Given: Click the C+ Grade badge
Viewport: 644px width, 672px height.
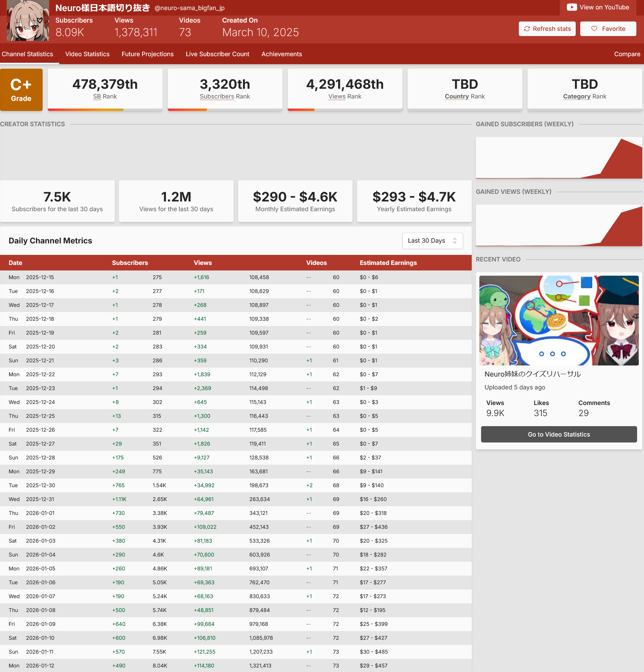Looking at the screenshot, I should click(x=21, y=90).
